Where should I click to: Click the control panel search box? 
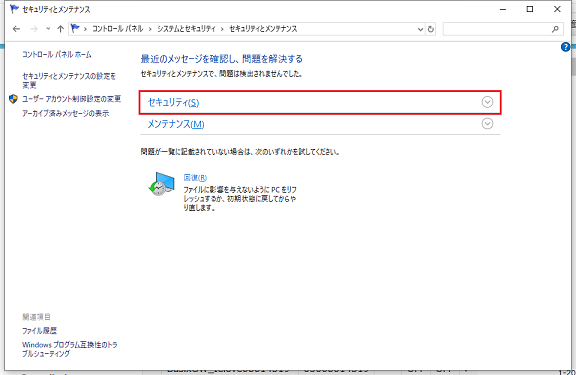coord(503,29)
